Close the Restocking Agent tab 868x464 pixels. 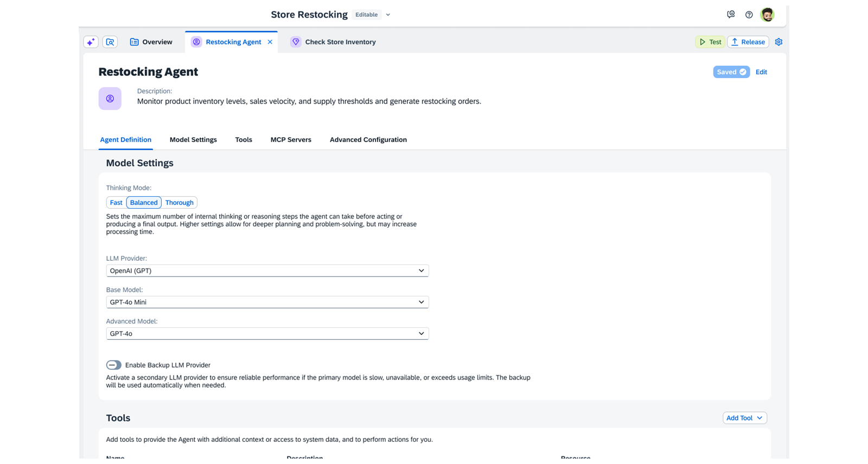tap(270, 42)
